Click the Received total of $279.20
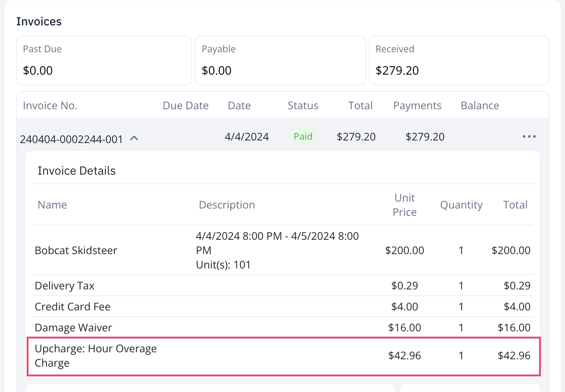Screen dimensions: 565x392 [x=397, y=70]
